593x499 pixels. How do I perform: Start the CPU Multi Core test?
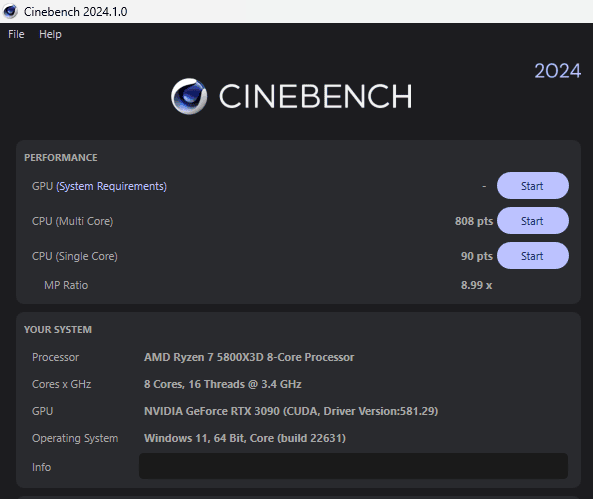(532, 221)
